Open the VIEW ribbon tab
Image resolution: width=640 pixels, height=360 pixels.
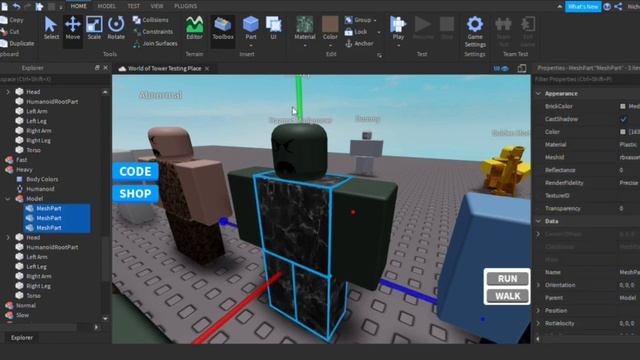157,6
